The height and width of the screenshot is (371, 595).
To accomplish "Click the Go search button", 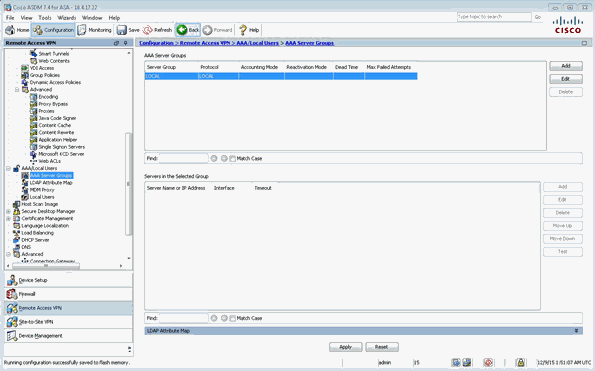I will 538,17.
